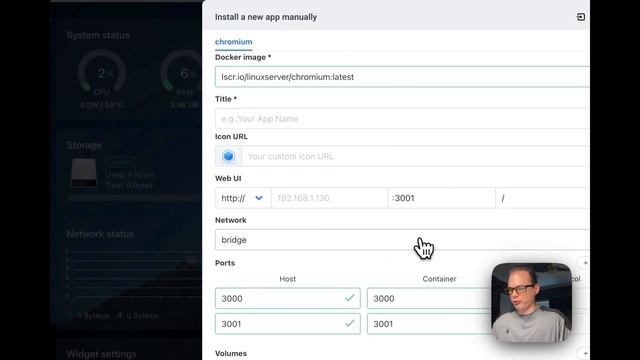640x360 pixels.
Task: Edit container port 3001 field
Action: point(429,324)
